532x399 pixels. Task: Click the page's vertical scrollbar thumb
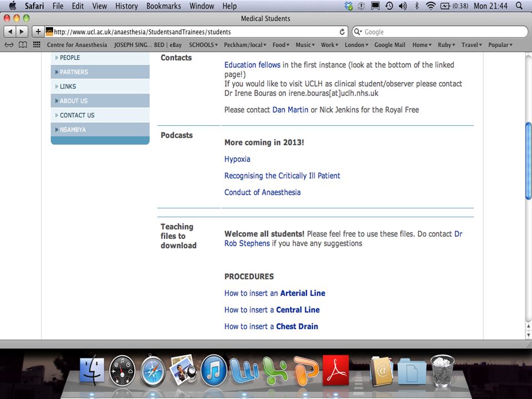click(528, 161)
